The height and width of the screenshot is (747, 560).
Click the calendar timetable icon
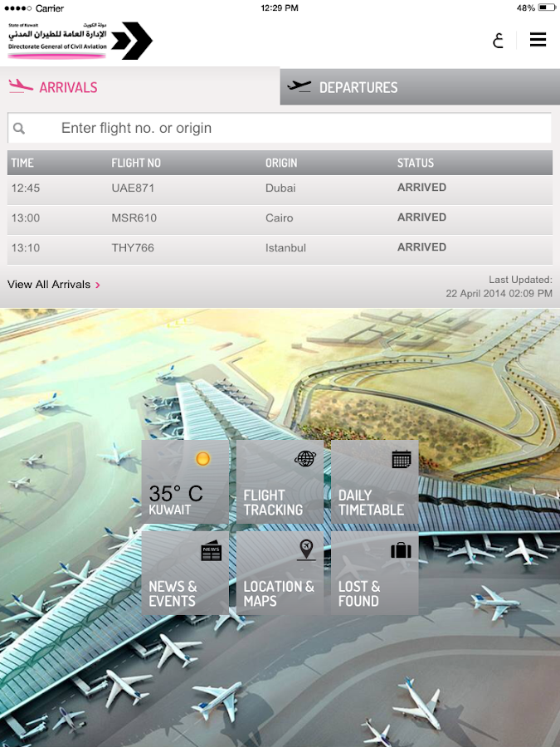[x=402, y=459]
